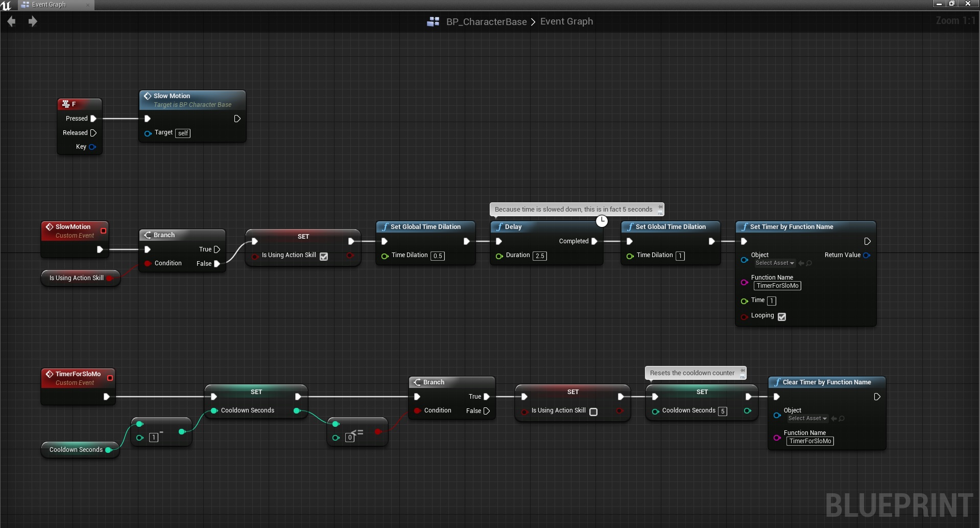Click the Time Dilation 0.5 value field
The width and height of the screenshot is (980, 528).
point(438,256)
